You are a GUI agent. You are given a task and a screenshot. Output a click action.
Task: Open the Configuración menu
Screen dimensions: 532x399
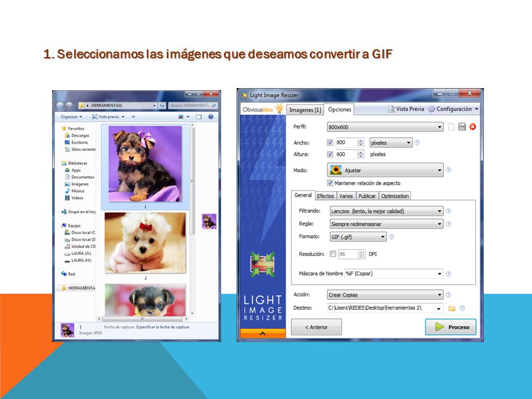[x=453, y=109]
